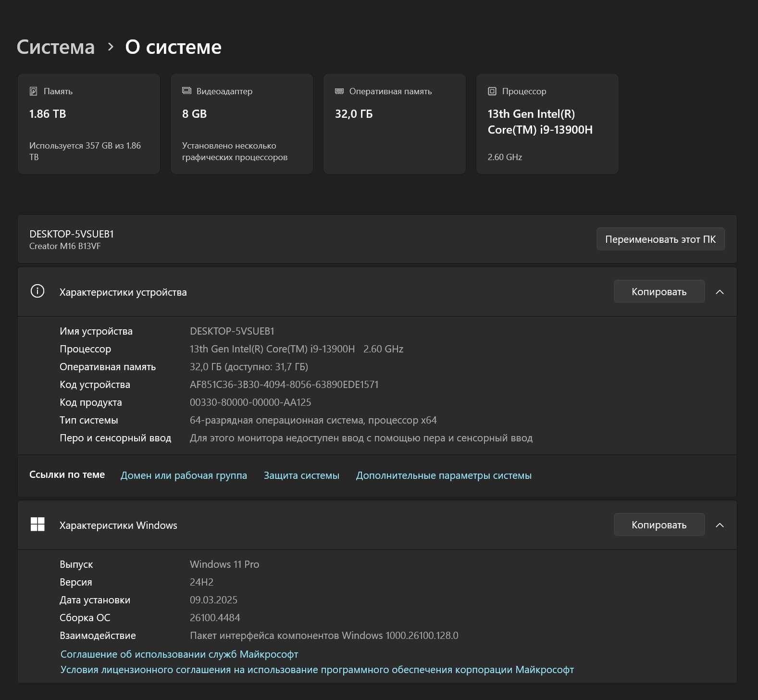Viewport: 758px width, 700px height.
Task: Click the Перо и сенсорный ввод label
Action: pos(115,438)
